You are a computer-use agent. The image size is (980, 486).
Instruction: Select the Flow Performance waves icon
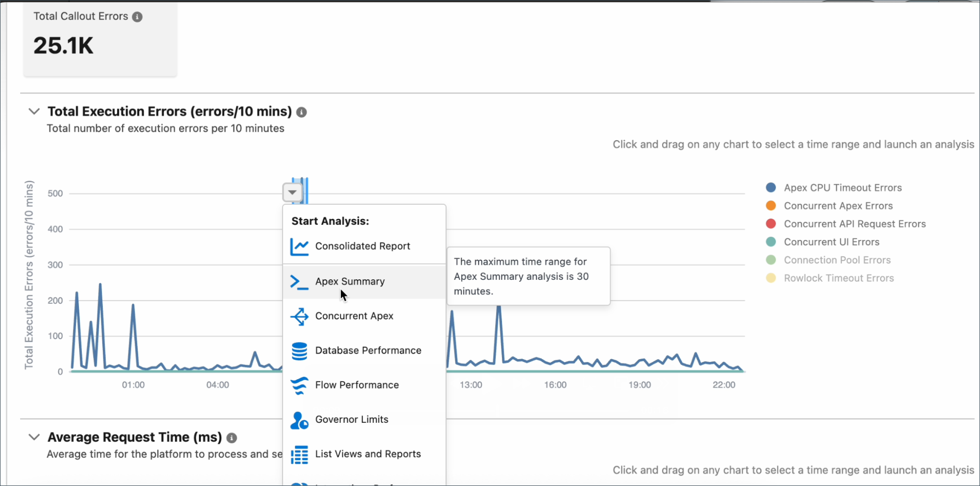299,386
